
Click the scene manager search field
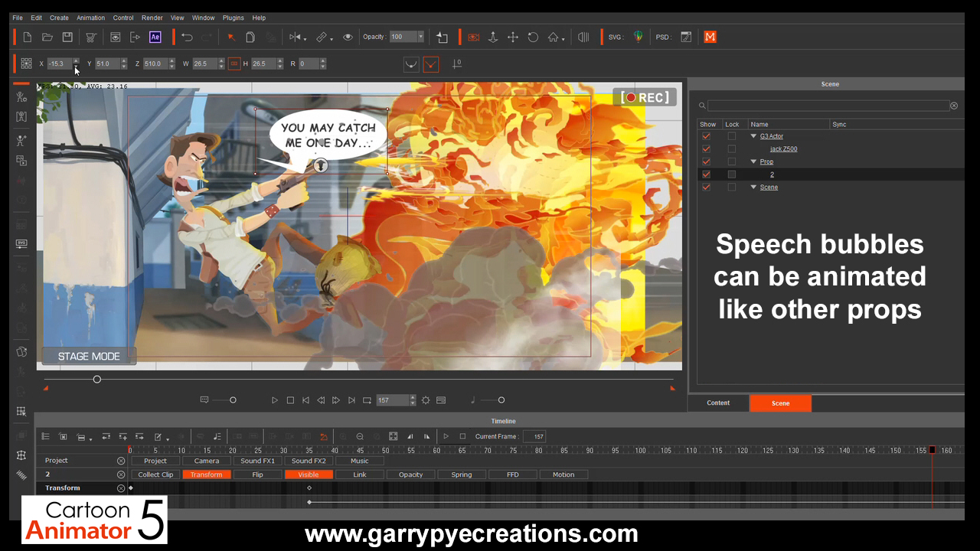point(828,106)
